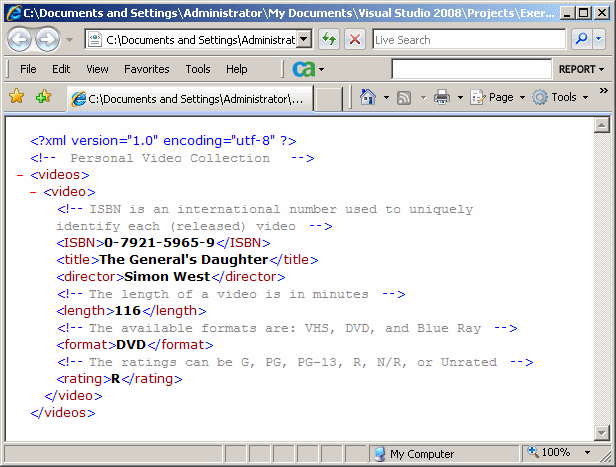
Task: Click the 100% zoom level button
Action: tap(549, 452)
